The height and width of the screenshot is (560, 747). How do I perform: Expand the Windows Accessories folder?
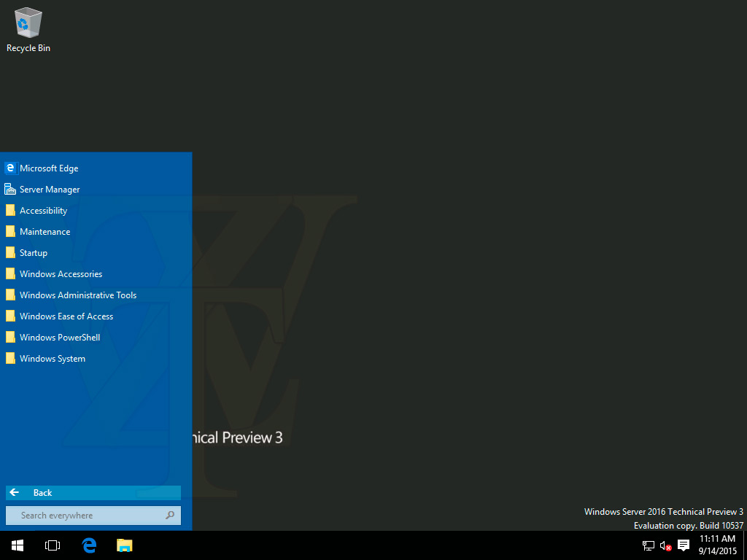(x=61, y=274)
